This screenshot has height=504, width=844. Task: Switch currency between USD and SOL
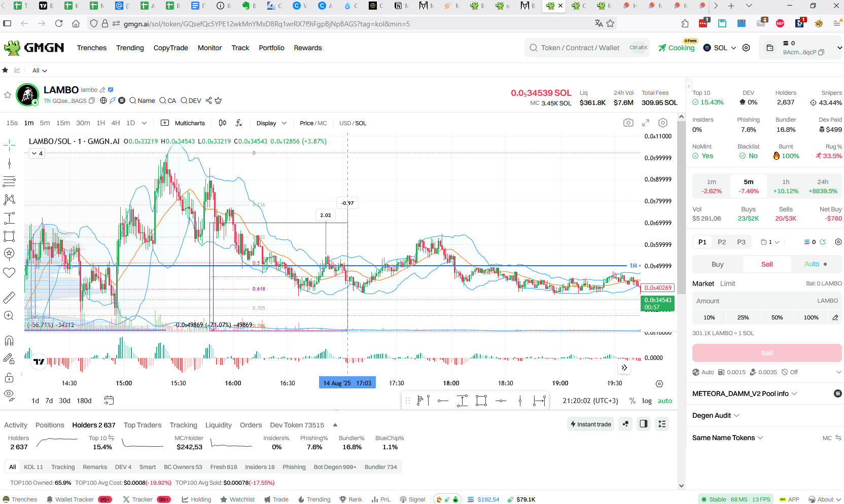[353, 123]
